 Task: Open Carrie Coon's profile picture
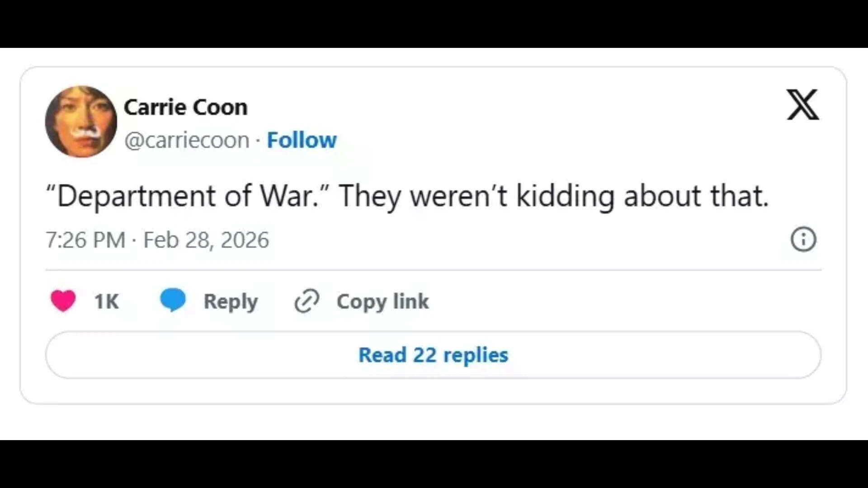click(81, 122)
